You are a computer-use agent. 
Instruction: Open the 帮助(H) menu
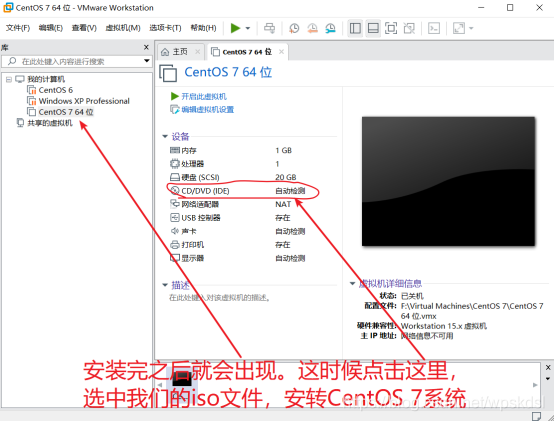[x=203, y=28]
